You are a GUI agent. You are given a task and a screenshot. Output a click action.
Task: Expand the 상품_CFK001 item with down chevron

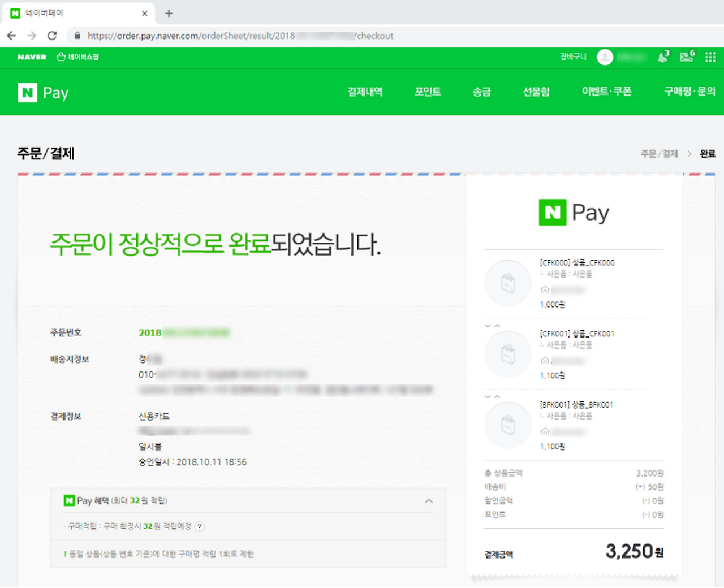click(487, 325)
